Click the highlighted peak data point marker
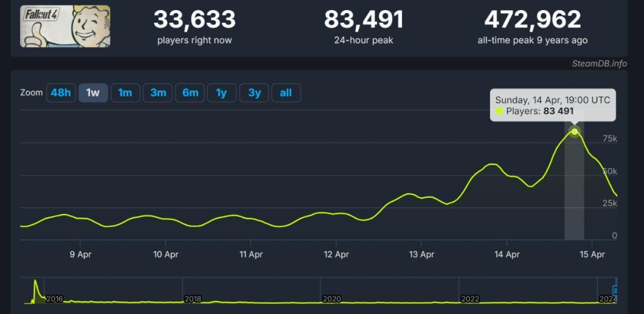 [574, 132]
